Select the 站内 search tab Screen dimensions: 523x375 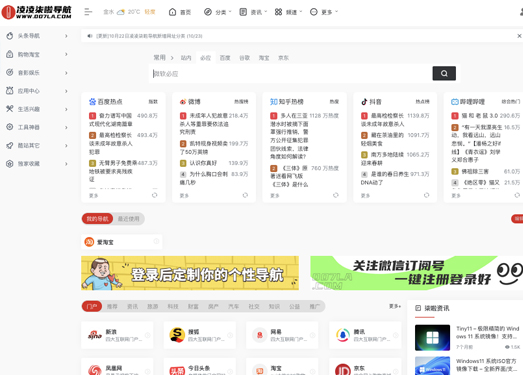[x=186, y=58]
